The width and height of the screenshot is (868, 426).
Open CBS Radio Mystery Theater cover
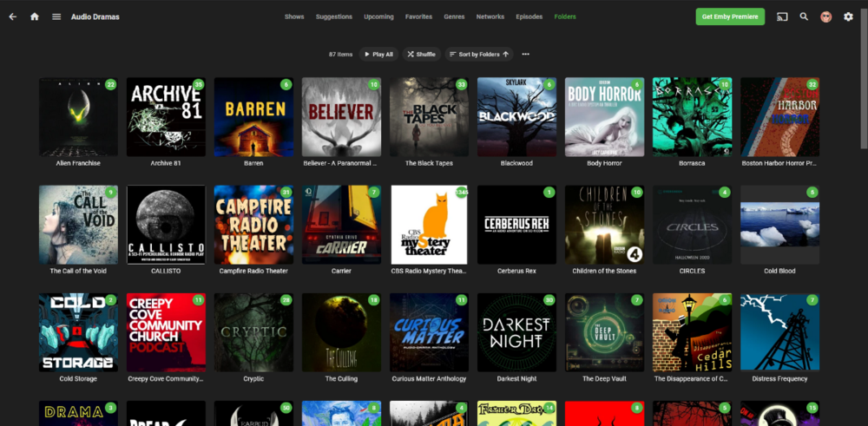click(x=429, y=225)
